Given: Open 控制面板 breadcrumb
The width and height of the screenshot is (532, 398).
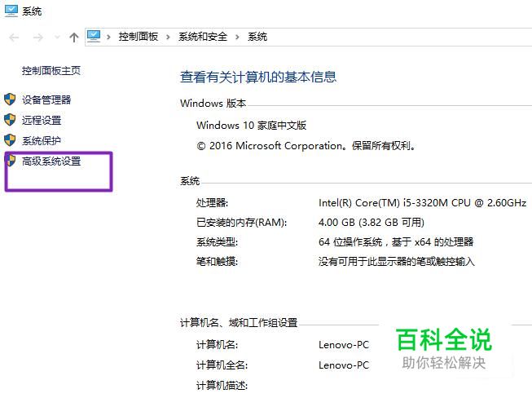Looking at the screenshot, I should [138, 37].
